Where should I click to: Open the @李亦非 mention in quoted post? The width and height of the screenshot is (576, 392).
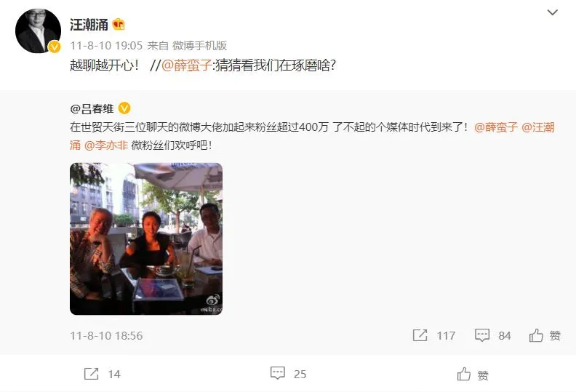click(105, 145)
